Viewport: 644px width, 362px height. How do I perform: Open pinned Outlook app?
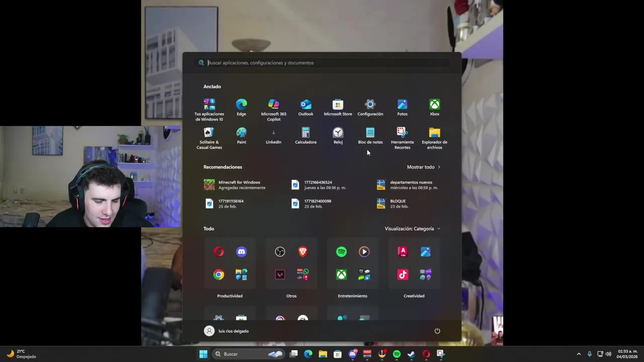306,108
